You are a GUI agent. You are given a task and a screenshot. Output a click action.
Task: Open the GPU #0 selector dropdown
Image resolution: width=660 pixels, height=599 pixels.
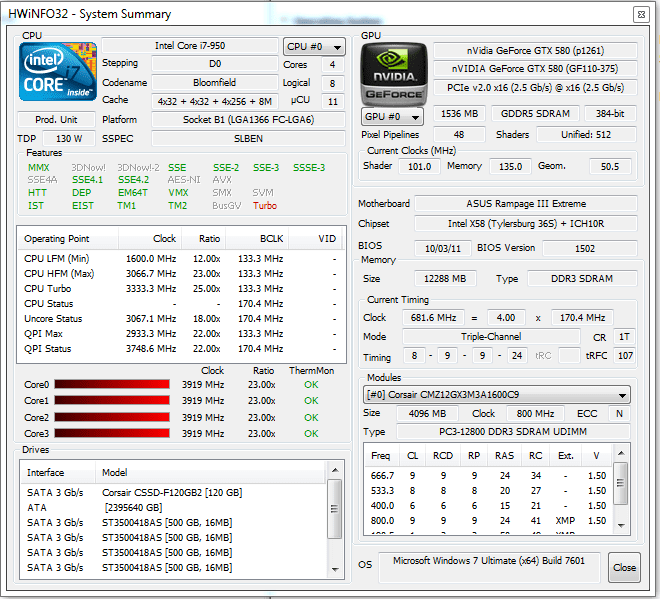click(x=392, y=117)
